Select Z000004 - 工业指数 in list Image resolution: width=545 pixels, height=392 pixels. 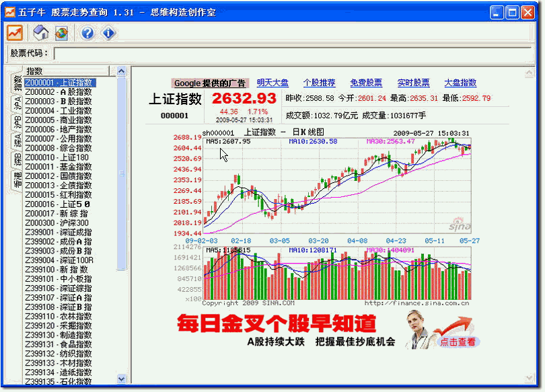[x=59, y=111]
